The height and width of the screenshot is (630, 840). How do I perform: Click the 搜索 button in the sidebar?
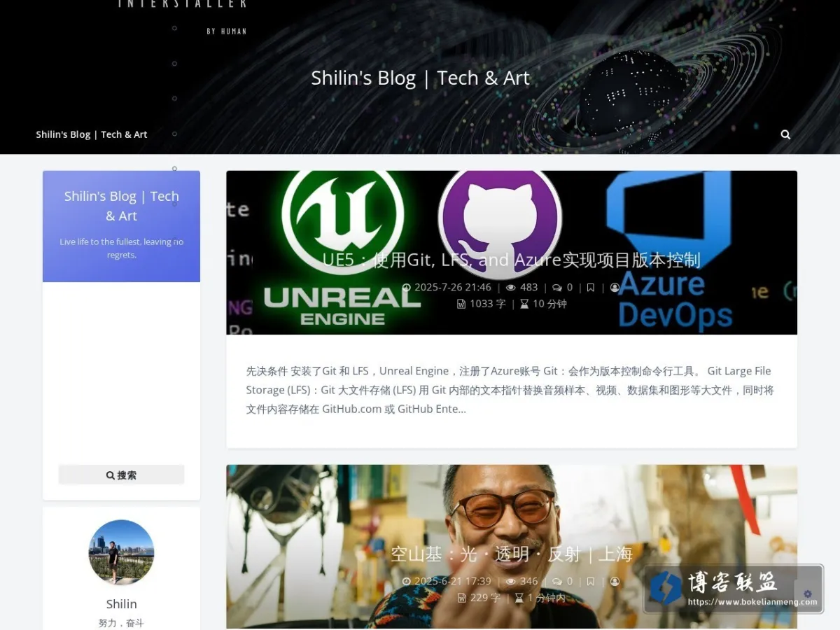[x=121, y=475]
